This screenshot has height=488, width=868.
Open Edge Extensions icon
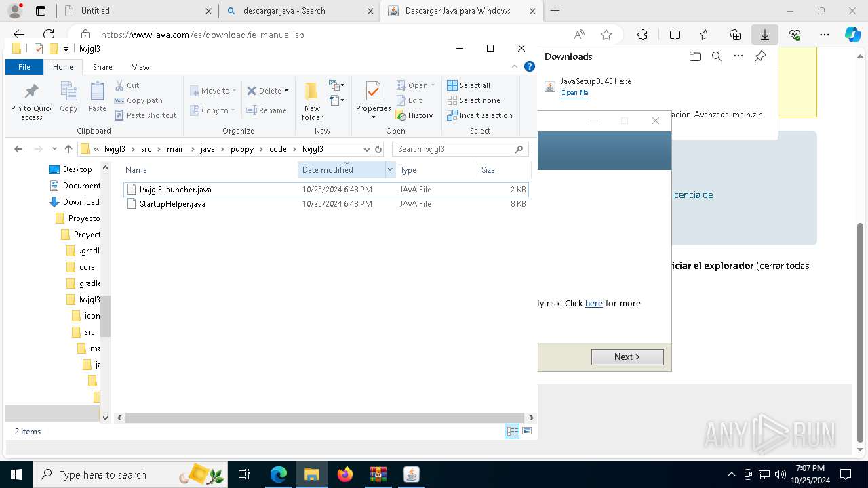point(642,35)
